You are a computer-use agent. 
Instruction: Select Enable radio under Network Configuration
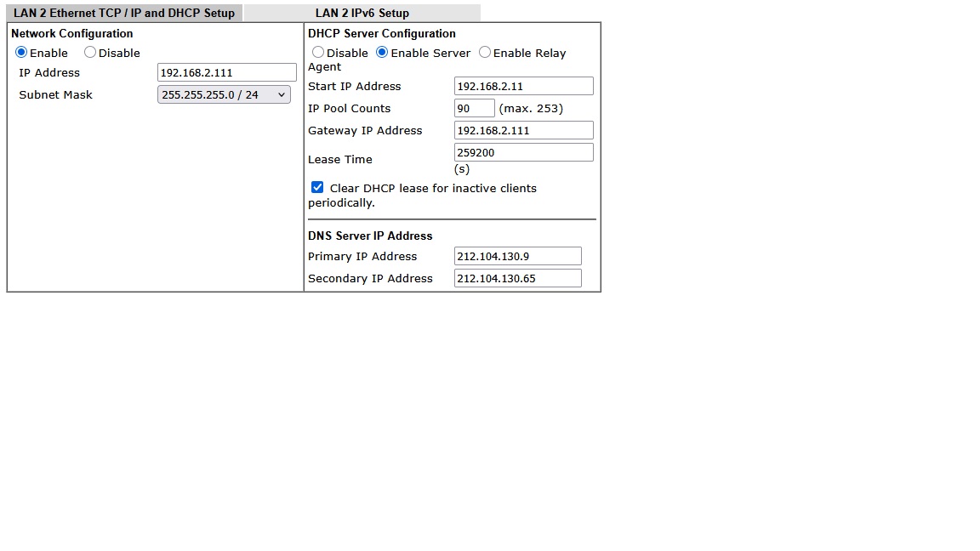(22, 53)
